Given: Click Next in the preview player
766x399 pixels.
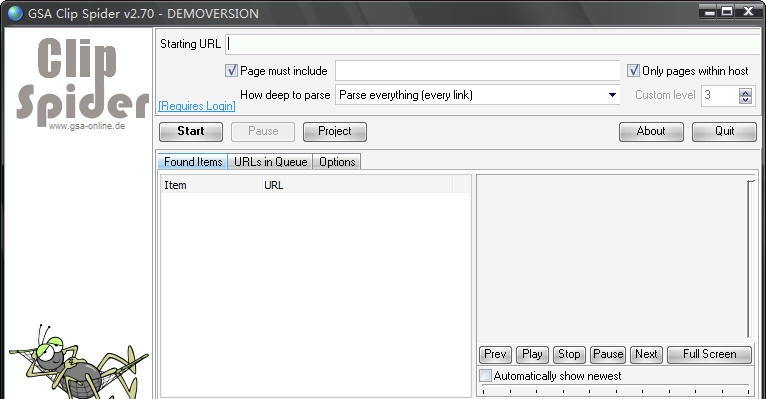Looking at the screenshot, I should (x=646, y=355).
